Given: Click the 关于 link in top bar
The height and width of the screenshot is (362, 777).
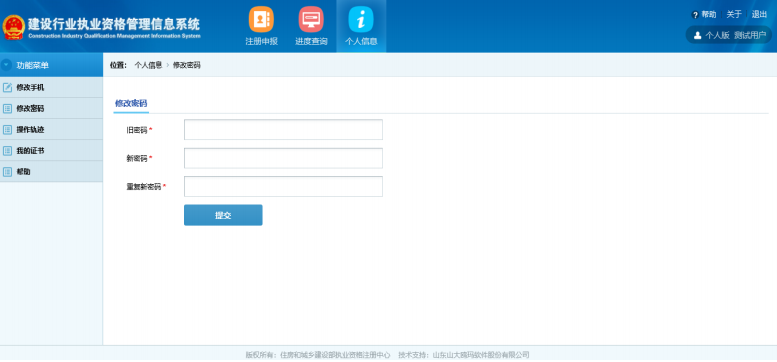Looking at the screenshot, I should pos(734,15).
